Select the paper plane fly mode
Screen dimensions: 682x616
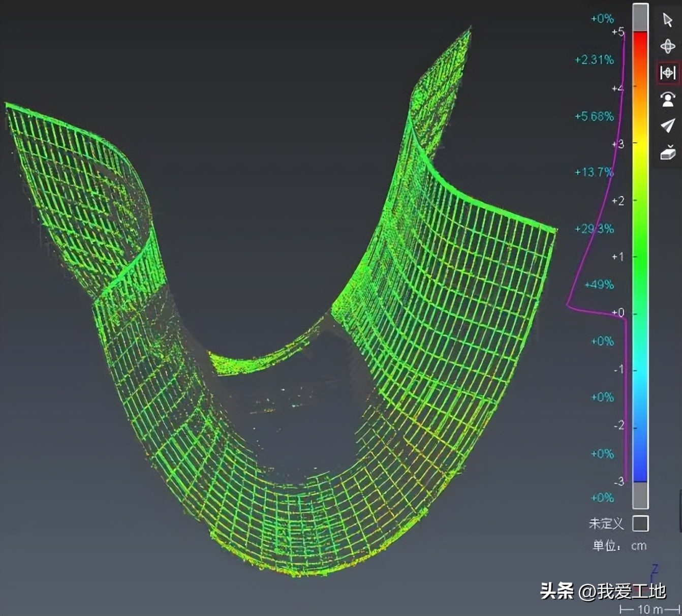click(x=667, y=125)
